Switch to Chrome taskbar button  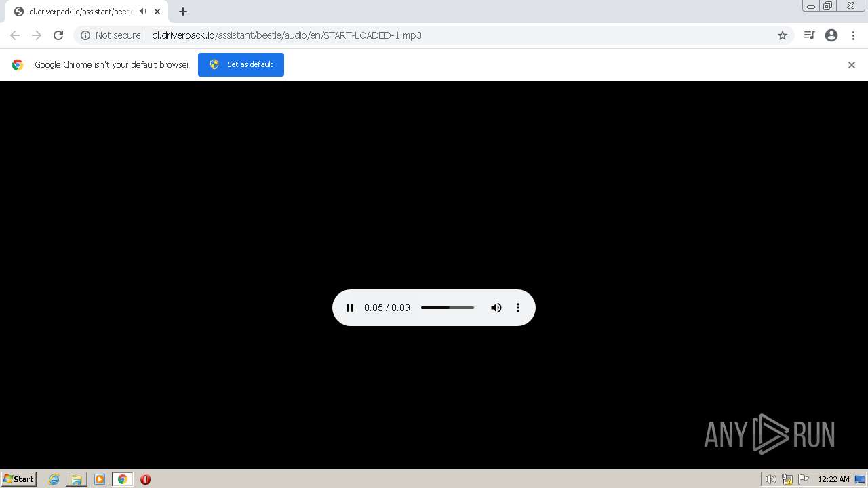point(122,479)
